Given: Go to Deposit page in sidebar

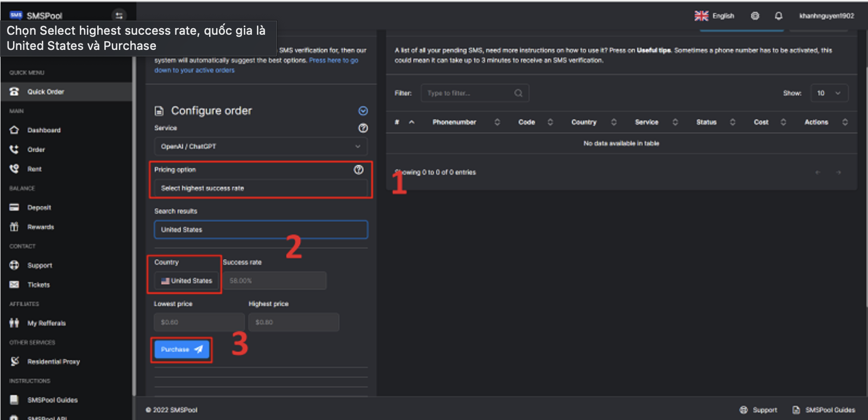Looking at the screenshot, I should 39,207.
